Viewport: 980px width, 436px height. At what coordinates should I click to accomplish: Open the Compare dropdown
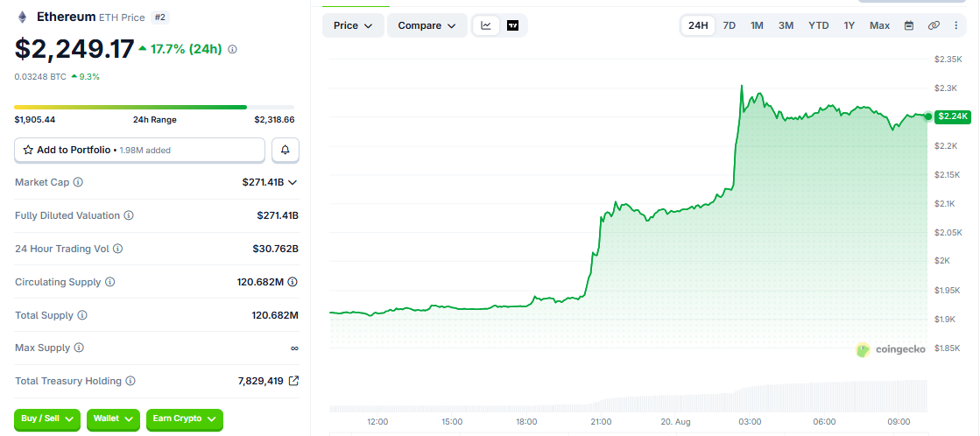coord(427,25)
